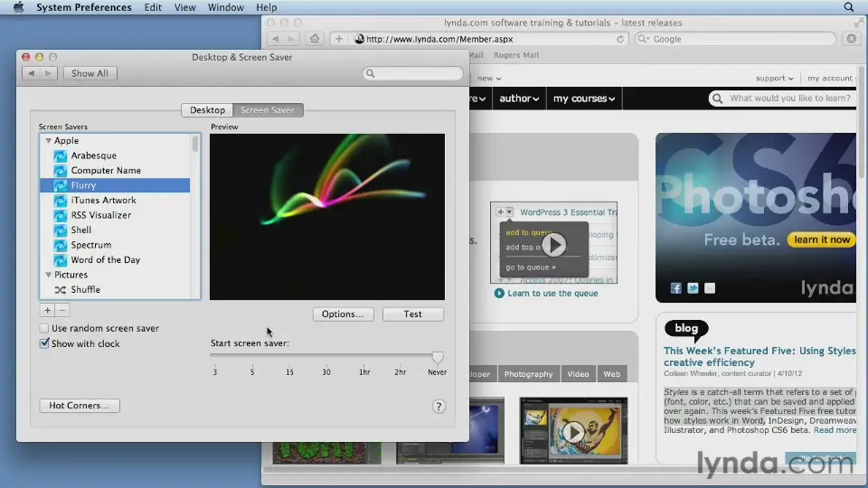Click the screen savers list scrollbar
Screen dimensions: 868x488
195,144
